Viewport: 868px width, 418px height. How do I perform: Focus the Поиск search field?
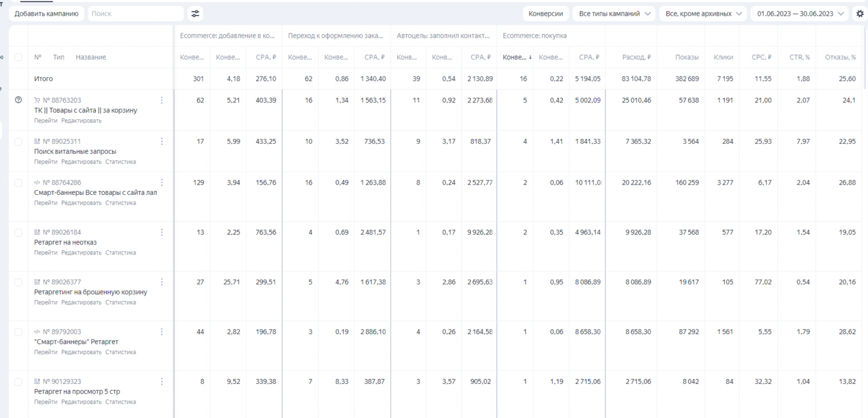136,14
